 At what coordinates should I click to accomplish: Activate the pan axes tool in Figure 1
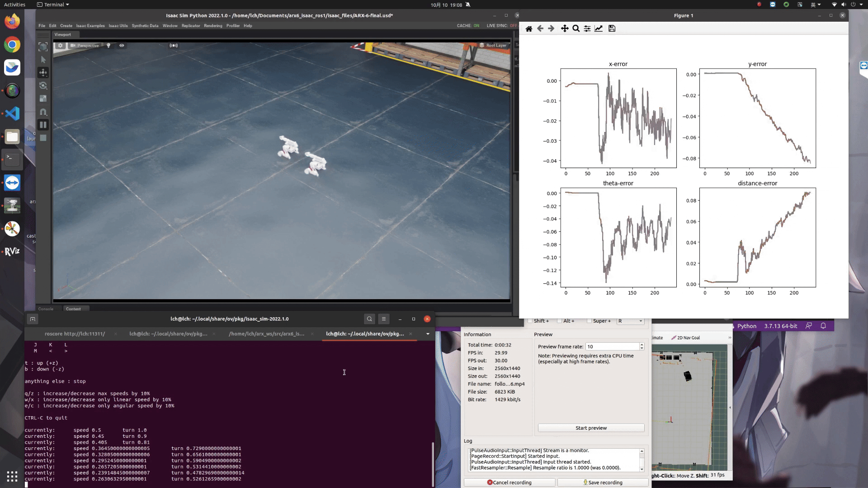click(565, 28)
